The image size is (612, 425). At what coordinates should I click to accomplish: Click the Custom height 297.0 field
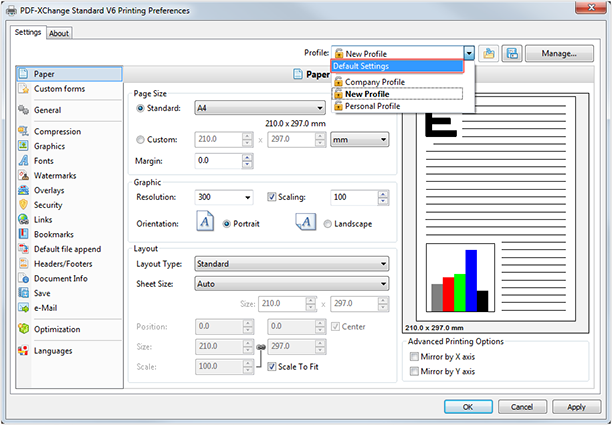point(292,139)
